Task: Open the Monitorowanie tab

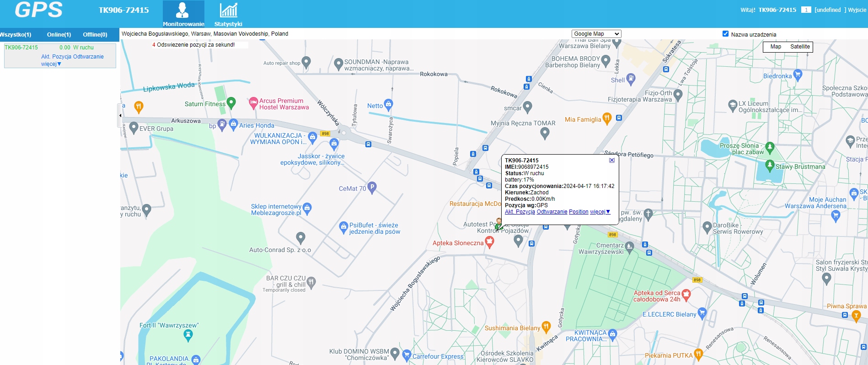Action: pos(183,14)
